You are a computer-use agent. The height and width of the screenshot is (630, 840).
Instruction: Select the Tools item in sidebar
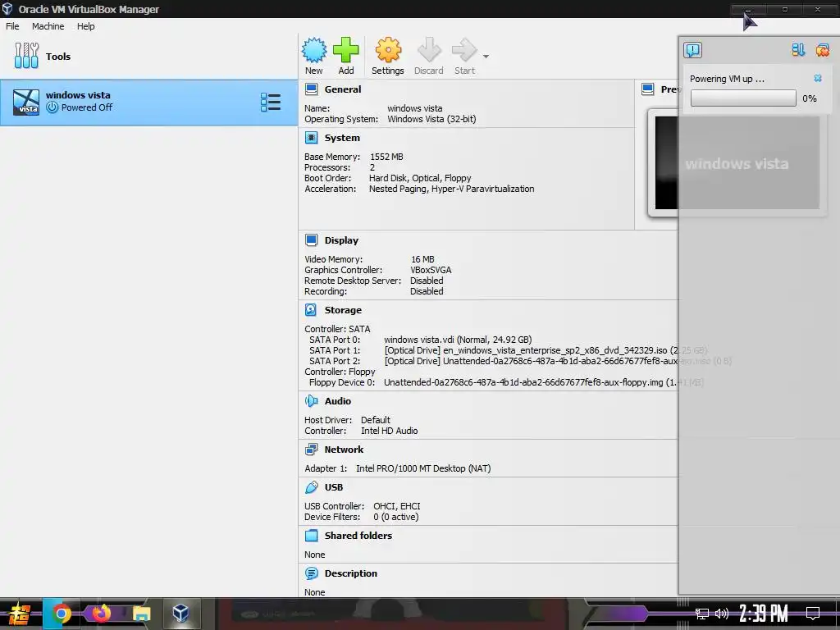[149, 56]
